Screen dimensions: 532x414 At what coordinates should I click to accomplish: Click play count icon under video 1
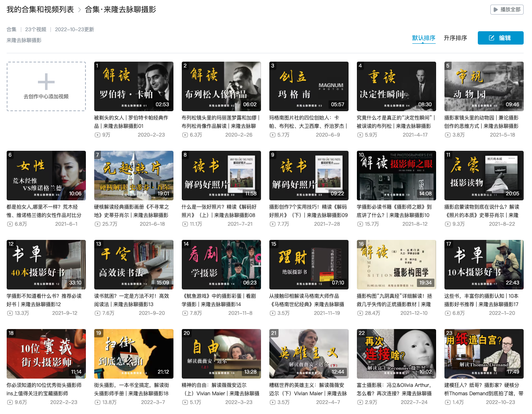pyautogui.click(x=98, y=135)
